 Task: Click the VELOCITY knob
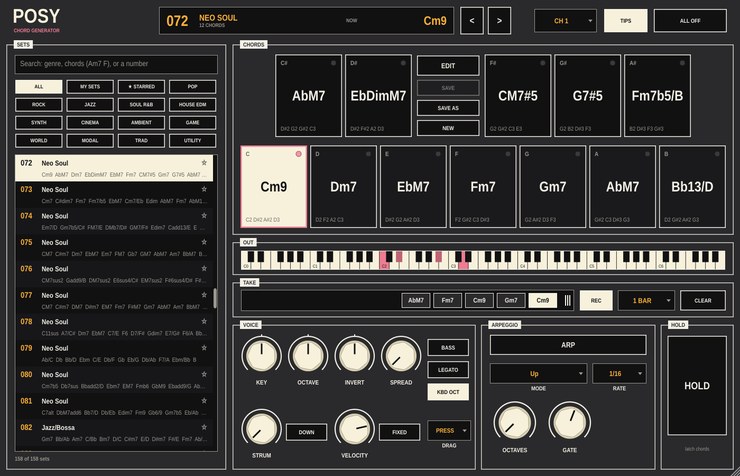coord(354,428)
